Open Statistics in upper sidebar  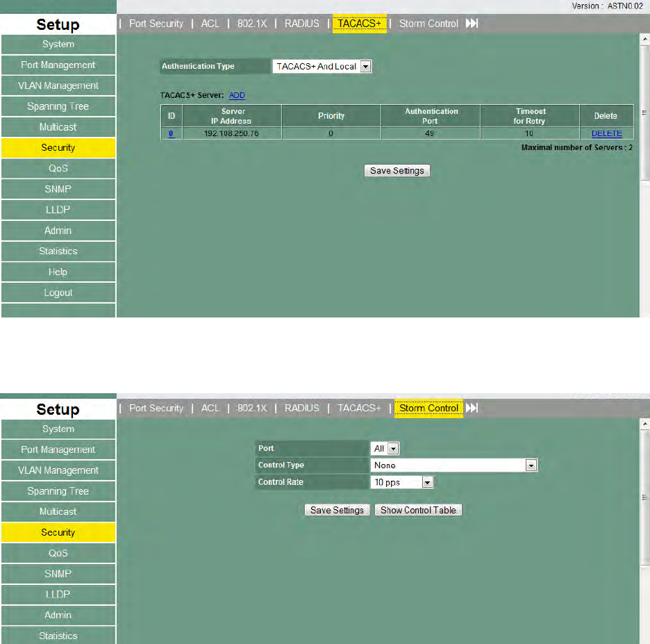tap(58, 251)
